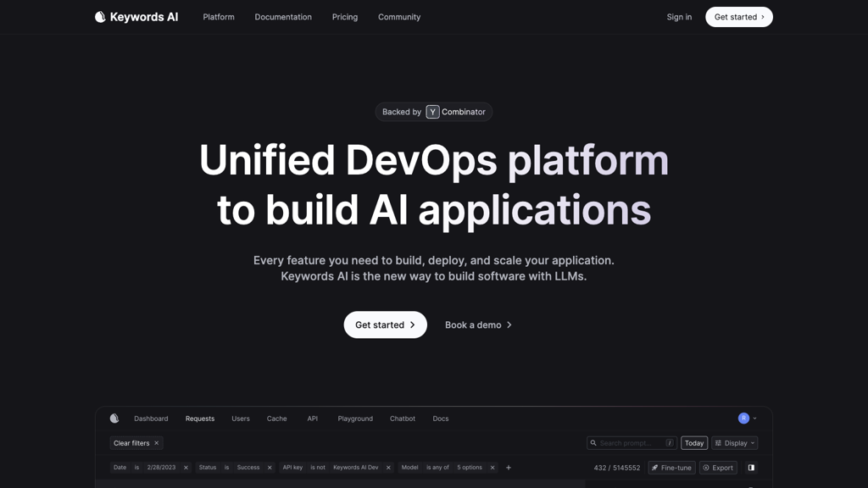Remove the API key filter chip
This screenshot has height=488, width=868.
point(388,468)
